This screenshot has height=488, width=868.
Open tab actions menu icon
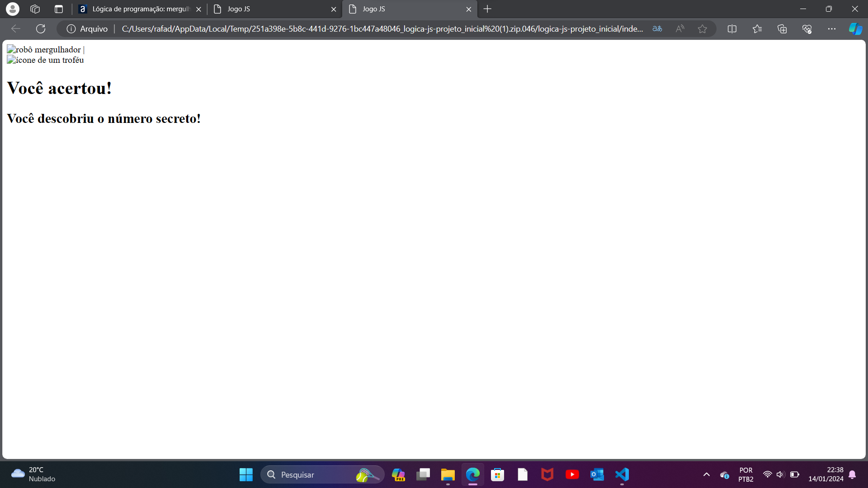pyautogui.click(x=59, y=9)
